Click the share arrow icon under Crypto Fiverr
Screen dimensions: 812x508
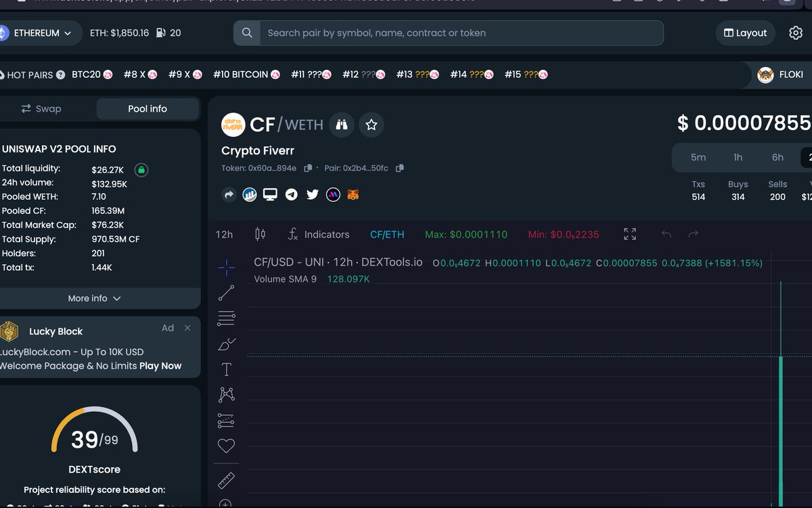(x=229, y=194)
